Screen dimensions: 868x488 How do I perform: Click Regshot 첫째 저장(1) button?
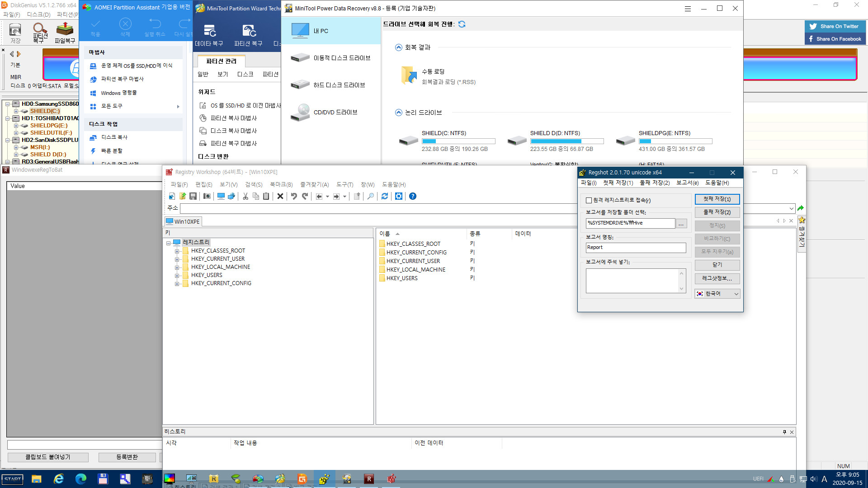point(717,199)
